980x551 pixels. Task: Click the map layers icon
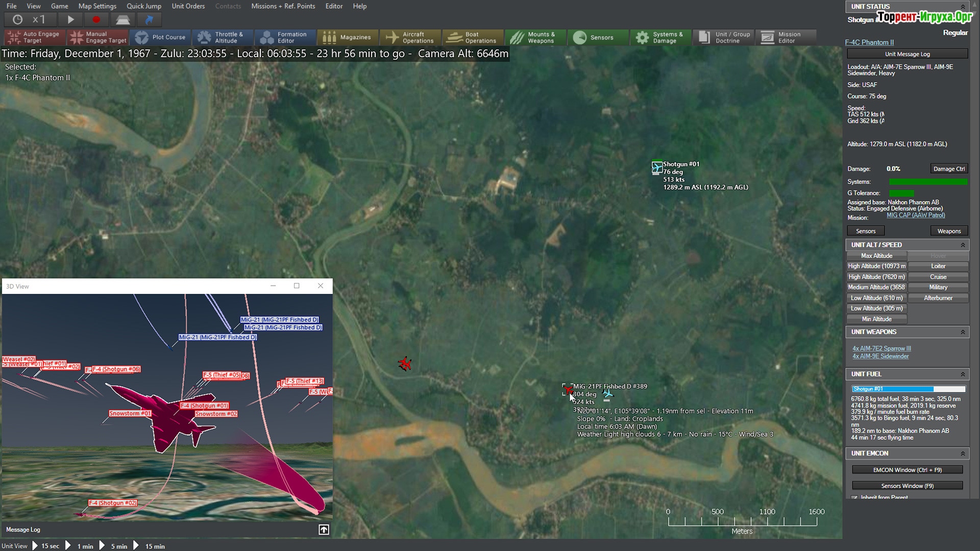coord(122,20)
